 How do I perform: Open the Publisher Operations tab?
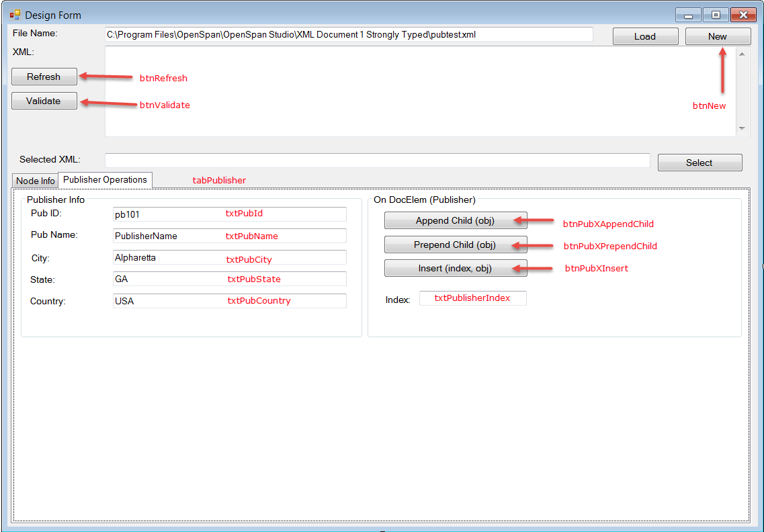(105, 180)
